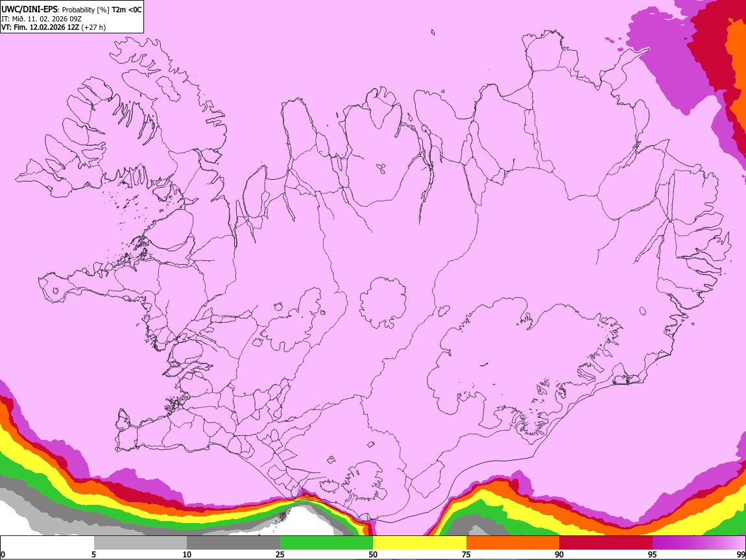
Task: Click the '50' legend tick label
Action: click(373, 554)
